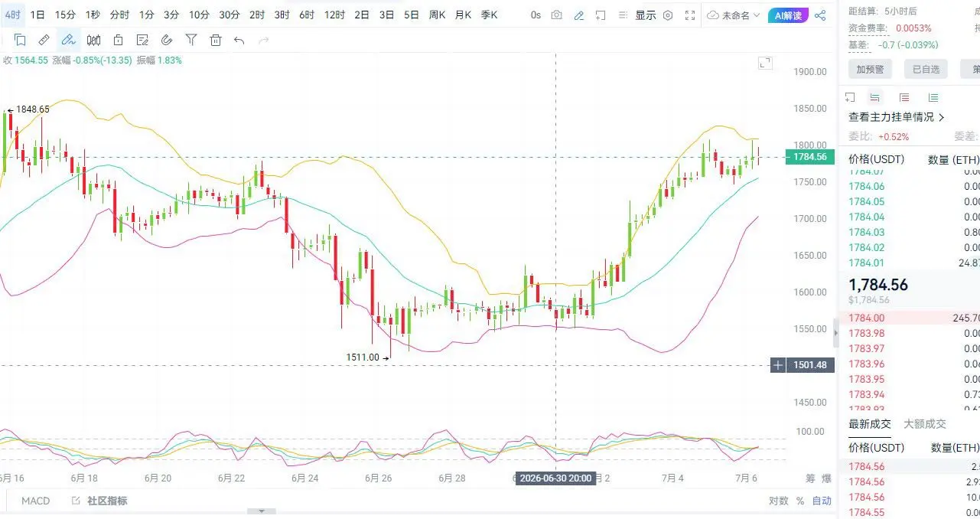Open chart settings hexagon gear icon
This screenshot has width=980, height=519.
[x=668, y=15]
